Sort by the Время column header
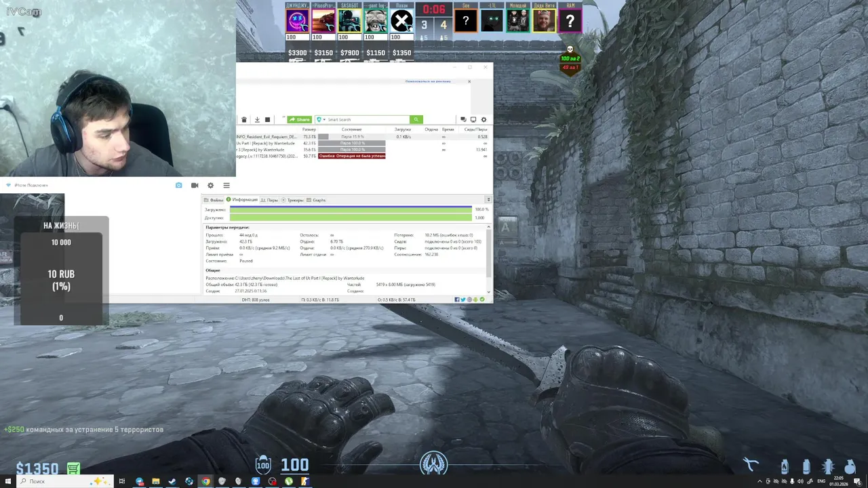The image size is (868, 488). [x=448, y=129]
